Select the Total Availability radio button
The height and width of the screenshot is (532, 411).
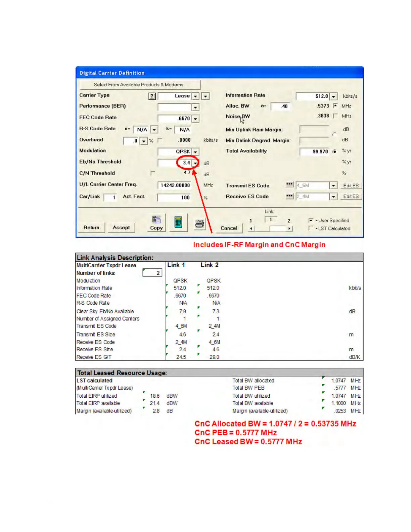pyautogui.click(x=334, y=151)
